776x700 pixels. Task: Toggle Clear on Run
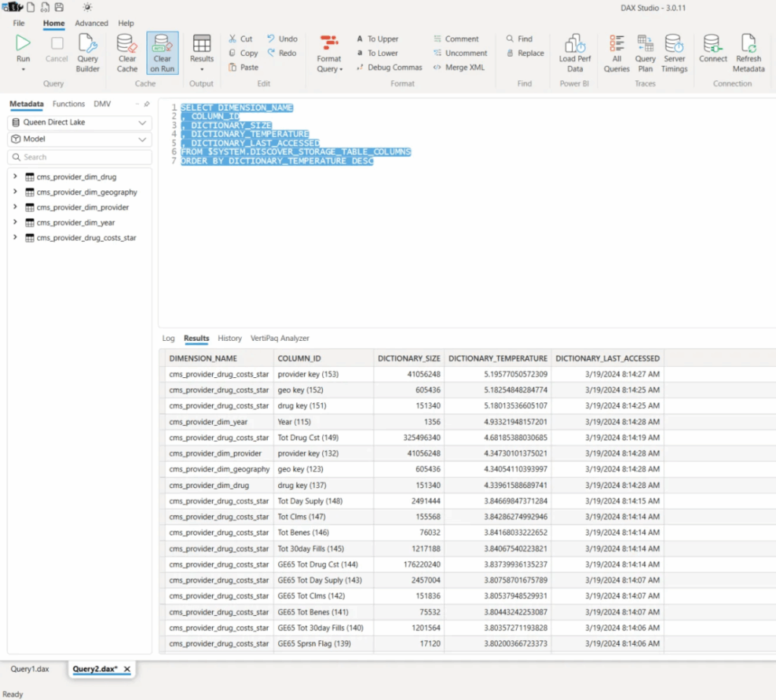point(162,54)
